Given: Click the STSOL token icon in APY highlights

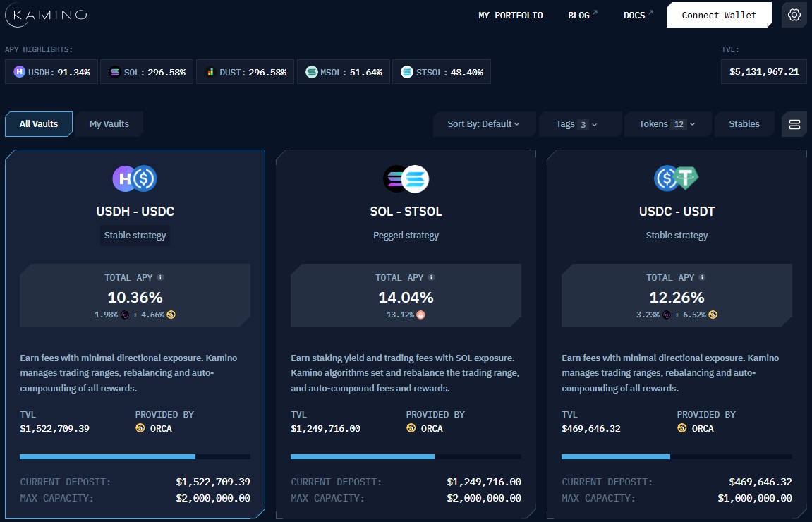Looking at the screenshot, I should (x=407, y=72).
